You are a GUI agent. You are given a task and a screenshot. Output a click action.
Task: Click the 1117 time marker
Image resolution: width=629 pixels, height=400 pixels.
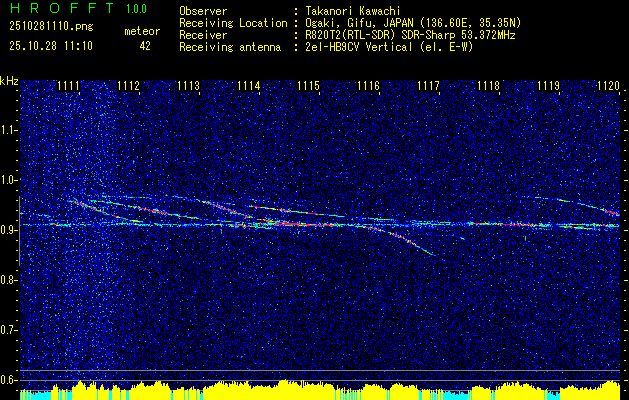[428, 86]
